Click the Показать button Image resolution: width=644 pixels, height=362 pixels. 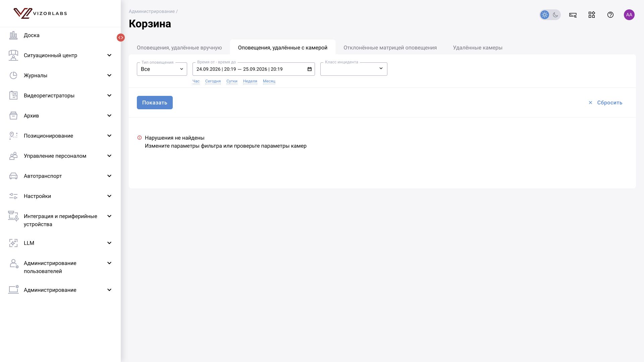coord(155,103)
